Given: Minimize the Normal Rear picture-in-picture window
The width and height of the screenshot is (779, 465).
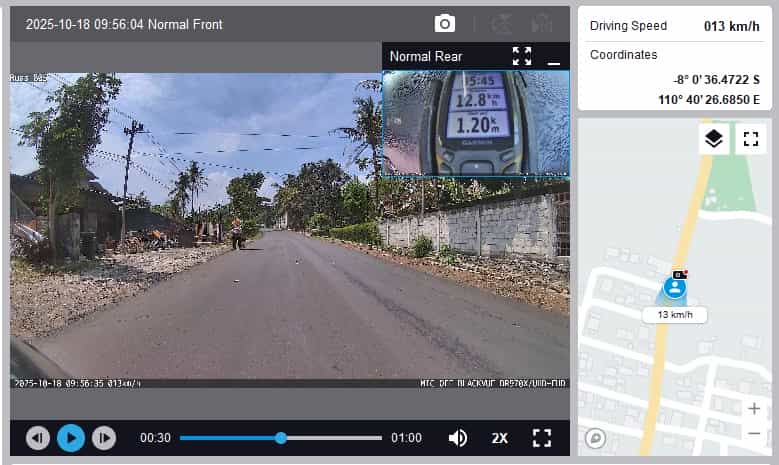Looking at the screenshot, I should click(x=554, y=57).
